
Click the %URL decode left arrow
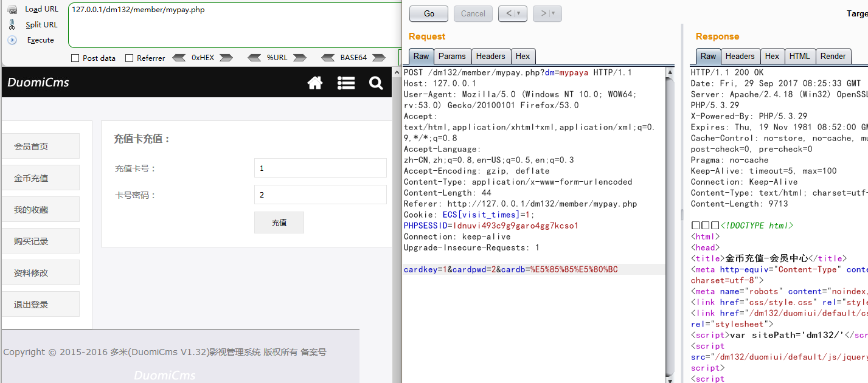(x=254, y=58)
